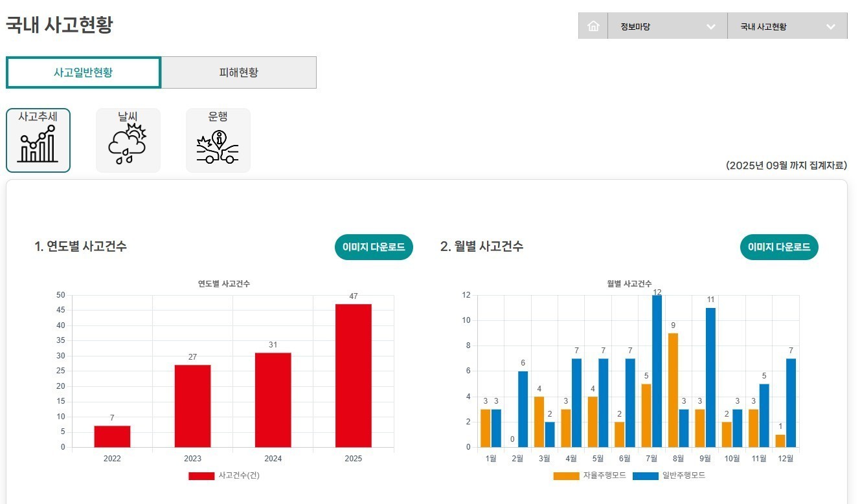This screenshot has width=860, height=504.
Task: Download the 연도별 사고건수 chart image
Action: coord(374,247)
